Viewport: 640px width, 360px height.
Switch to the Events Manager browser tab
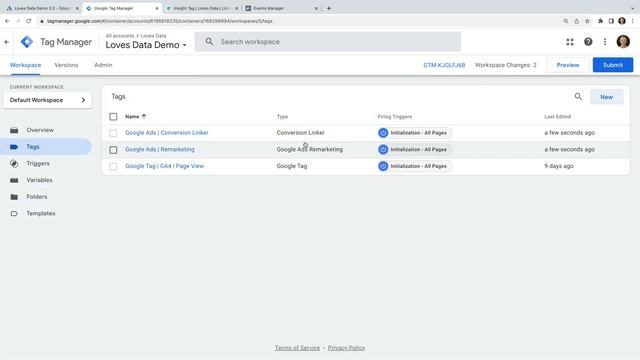coord(282,8)
